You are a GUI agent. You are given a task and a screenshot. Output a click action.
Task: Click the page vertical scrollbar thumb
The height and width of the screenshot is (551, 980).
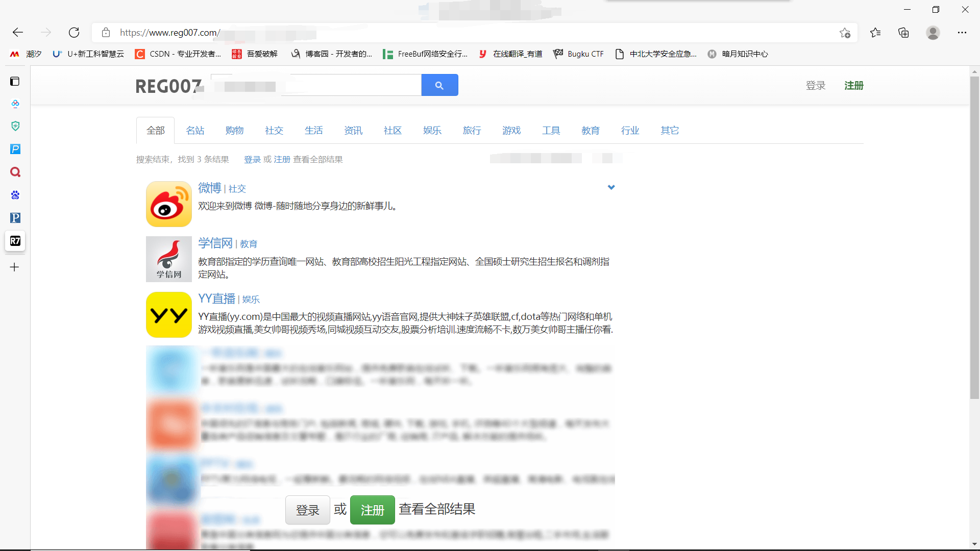pyautogui.click(x=974, y=238)
